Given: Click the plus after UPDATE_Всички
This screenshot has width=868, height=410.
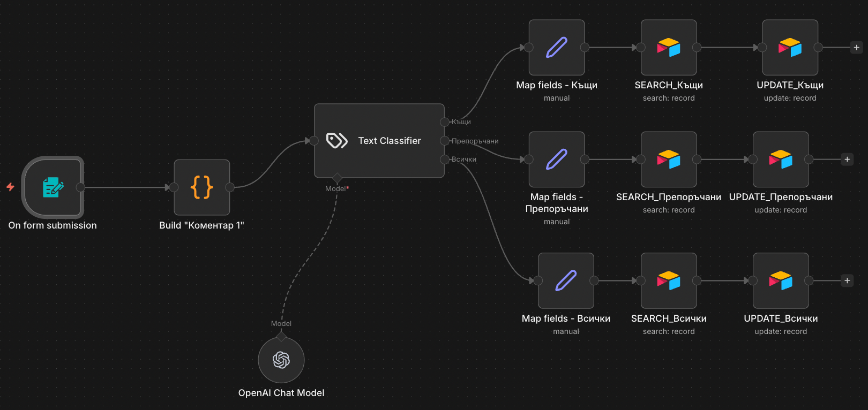Looking at the screenshot, I should click(847, 280).
